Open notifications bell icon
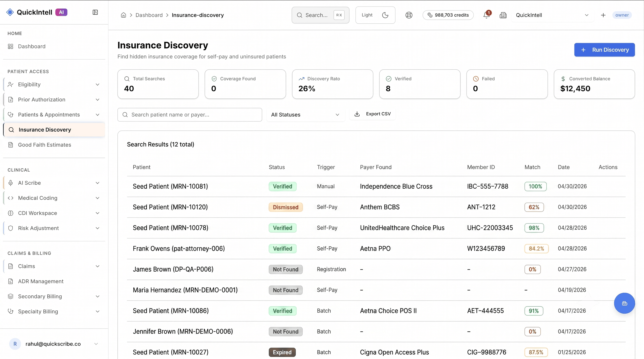 coord(486,15)
